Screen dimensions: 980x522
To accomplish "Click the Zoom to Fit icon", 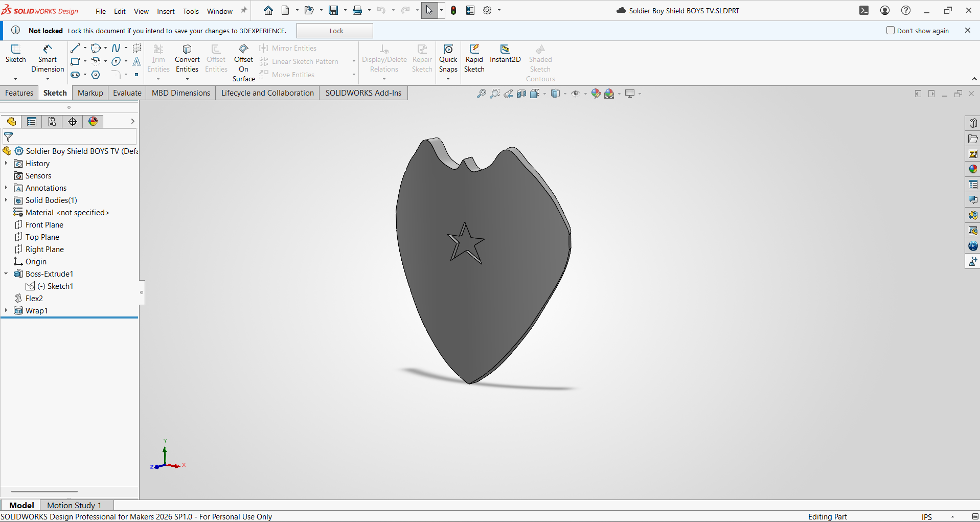I will point(481,94).
